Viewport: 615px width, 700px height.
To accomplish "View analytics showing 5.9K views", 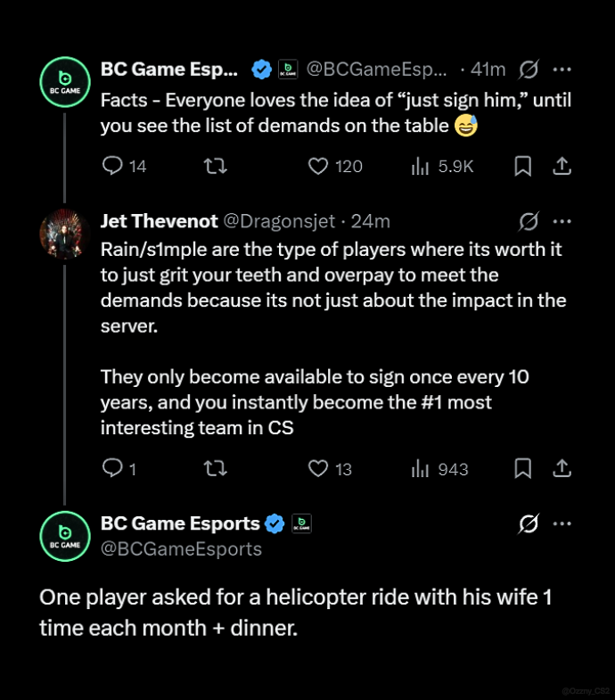I will (x=442, y=166).
